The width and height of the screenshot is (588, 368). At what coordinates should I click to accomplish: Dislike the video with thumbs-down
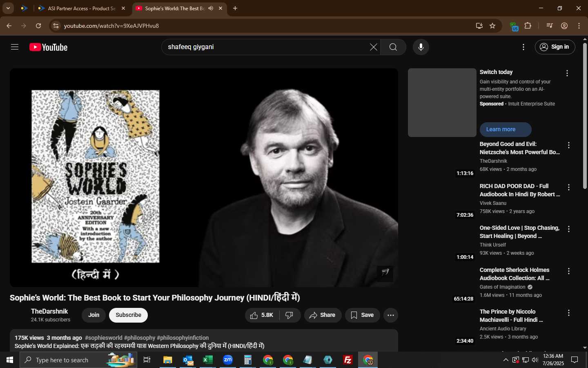click(290, 315)
